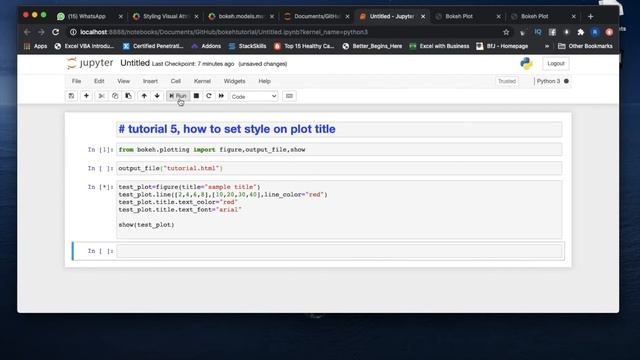Open a new browser tab
The height and width of the screenshot is (360, 640).
(591, 16)
